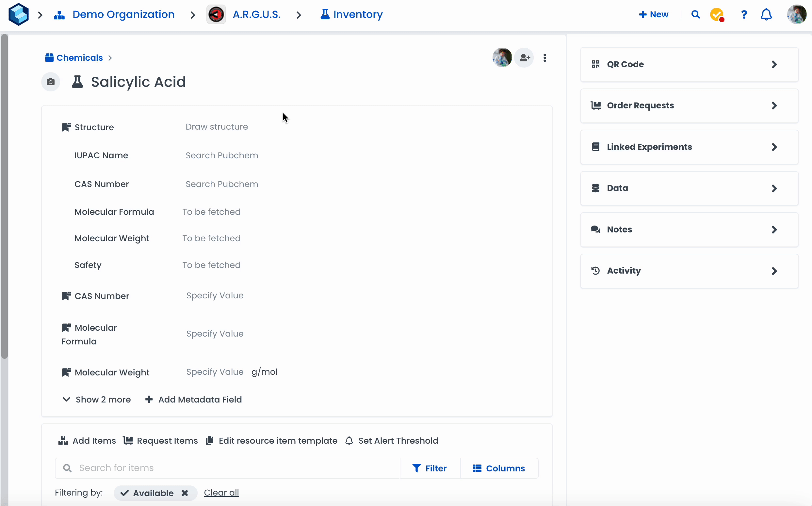Go to Demo Organization breadcrumb
The height and width of the screenshot is (506, 812).
point(123,14)
